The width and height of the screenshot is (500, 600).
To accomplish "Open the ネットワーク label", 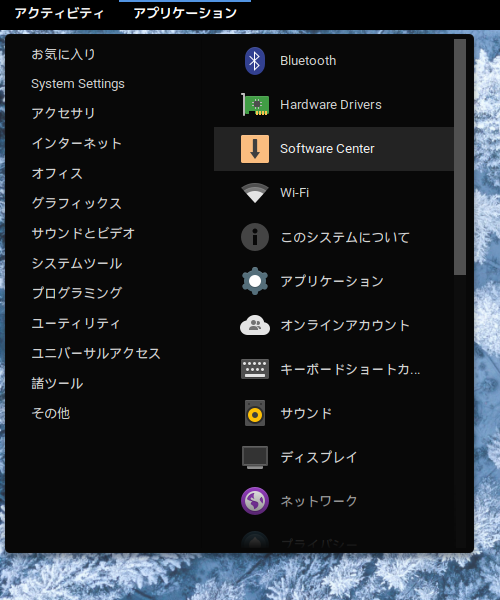I will pos(319,501).
